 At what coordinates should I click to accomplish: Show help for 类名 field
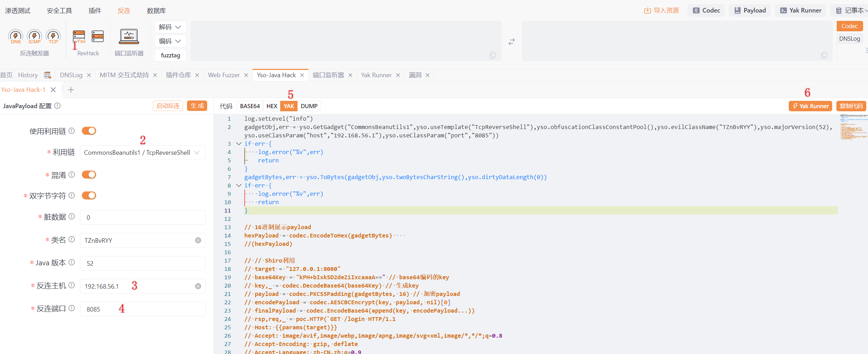[x=72, y=239]
